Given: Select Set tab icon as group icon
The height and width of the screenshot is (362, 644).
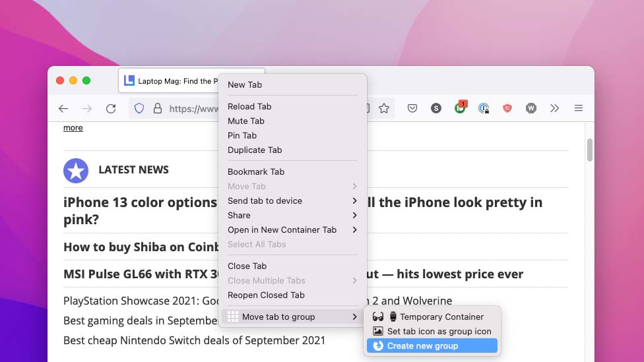Looking at the screenshot, I should coord(432,331).
